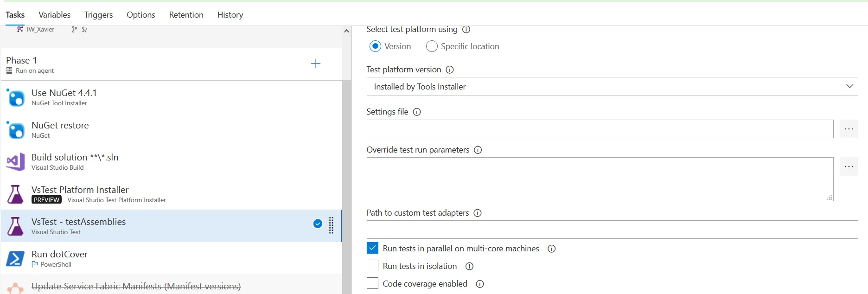Image resolution: width=868 pixels, height=294 pixels.
Task: Click the NuGet Tool Installer task icon
Action: [15, 98]
